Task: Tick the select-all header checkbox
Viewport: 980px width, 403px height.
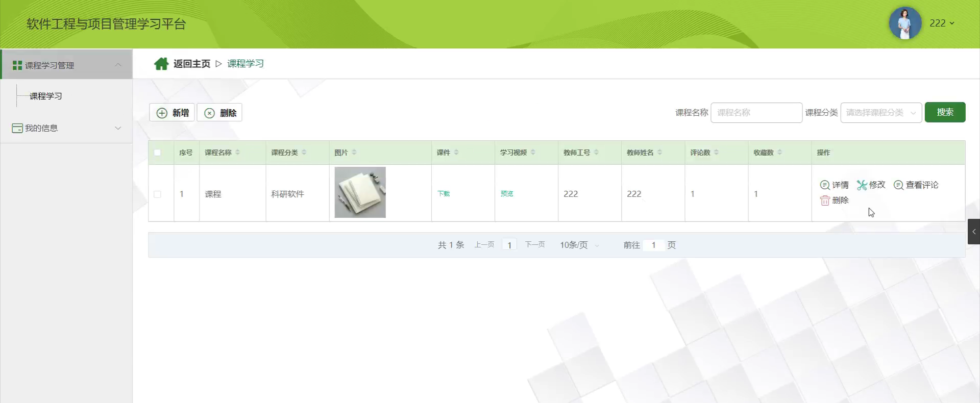Action: (157, 153)
